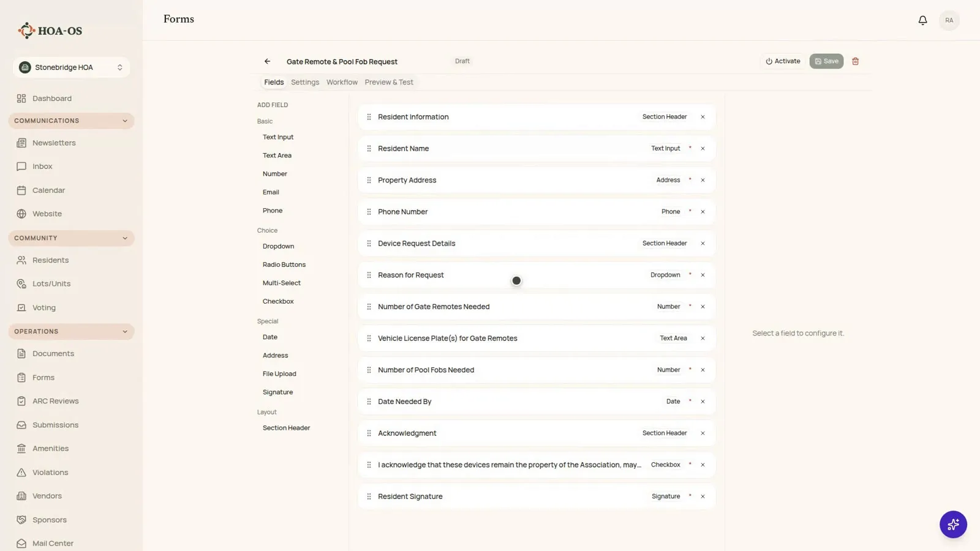Click the back arrow beside the form title
Screen dimensions: 980x551
[267, 61]
